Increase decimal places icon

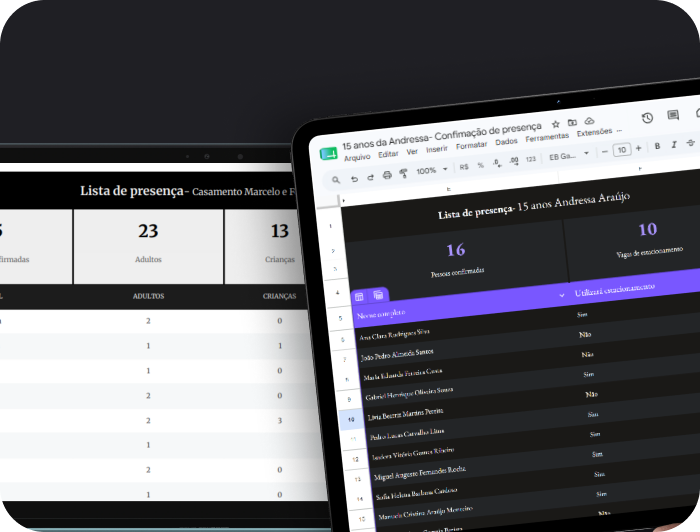click(x=514, y=161)
